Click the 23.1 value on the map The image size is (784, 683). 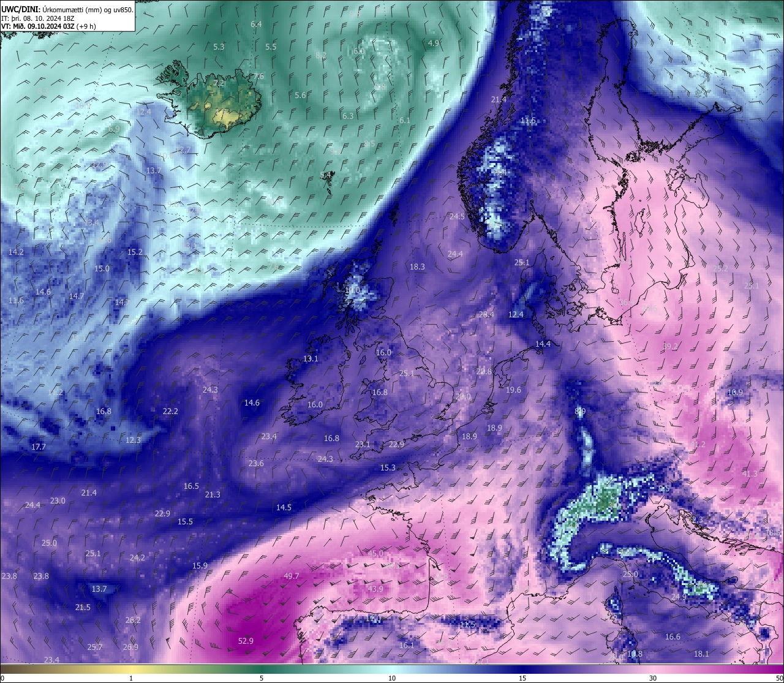tap(363, 444)
